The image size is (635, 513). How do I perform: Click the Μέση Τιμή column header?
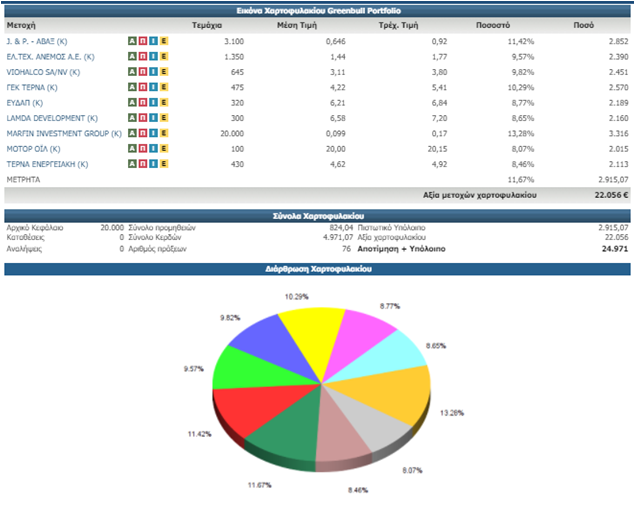coord(297,25)
